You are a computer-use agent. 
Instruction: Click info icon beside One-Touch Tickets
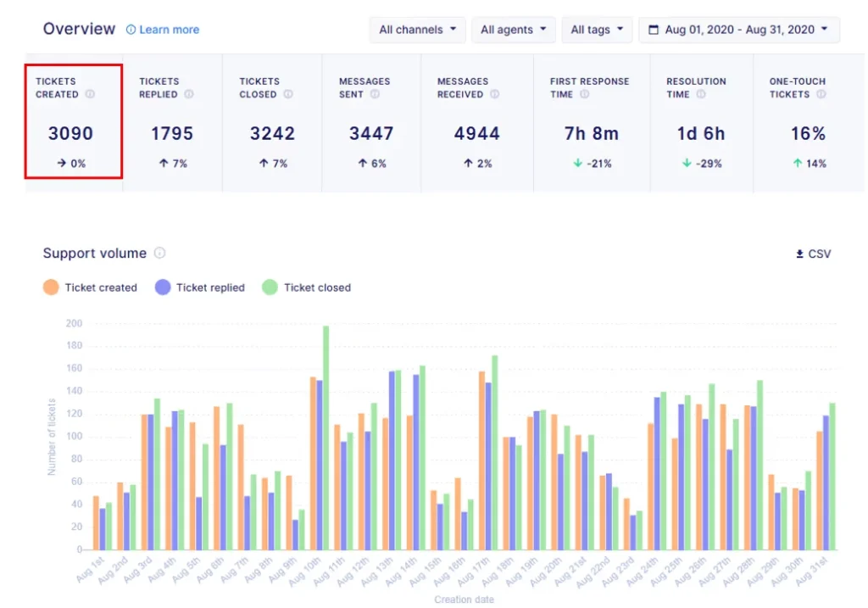coord(821,94)
